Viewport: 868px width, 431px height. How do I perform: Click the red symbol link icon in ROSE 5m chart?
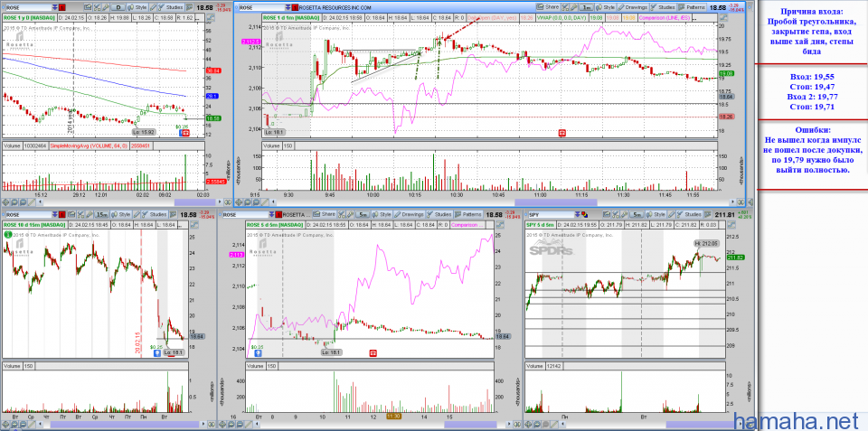click(278, 214)
